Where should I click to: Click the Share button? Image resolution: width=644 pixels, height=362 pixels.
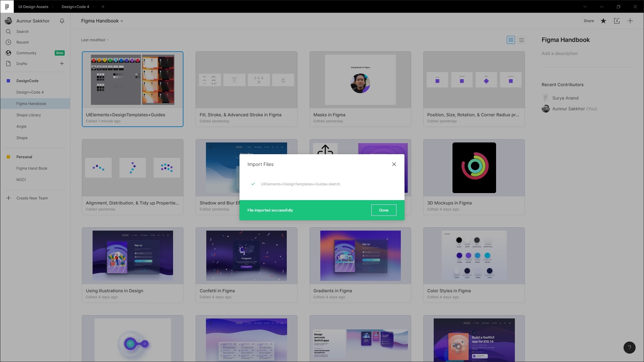coord(589,21)
